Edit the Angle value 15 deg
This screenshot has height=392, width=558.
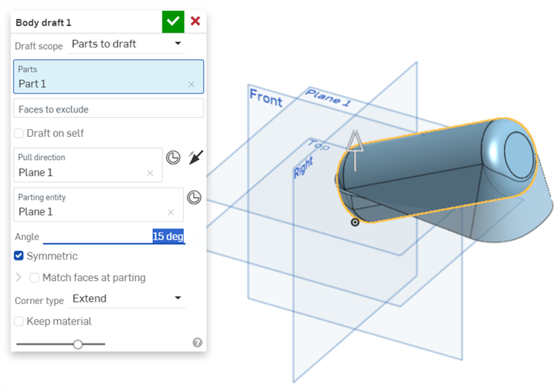click(x=168, y=236)
